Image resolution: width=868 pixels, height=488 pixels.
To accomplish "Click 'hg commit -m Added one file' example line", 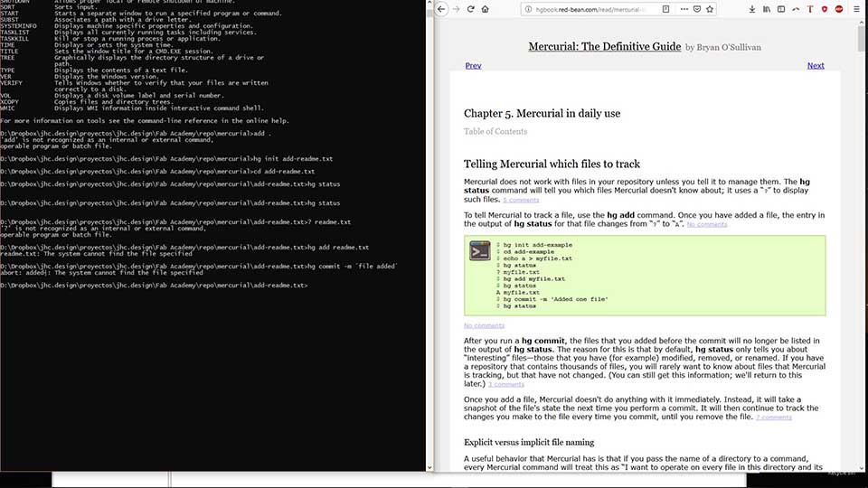I will pyautogui.click(x=552, y=299).
